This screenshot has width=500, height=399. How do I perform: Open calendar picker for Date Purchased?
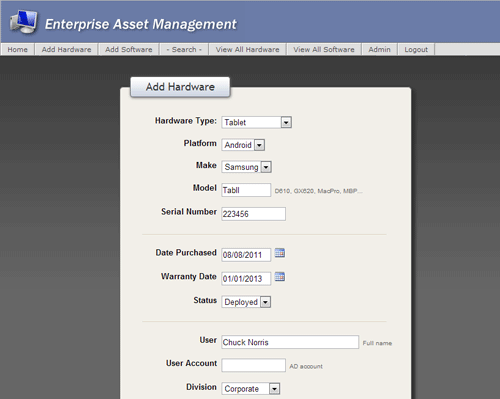tap(280, 253)
